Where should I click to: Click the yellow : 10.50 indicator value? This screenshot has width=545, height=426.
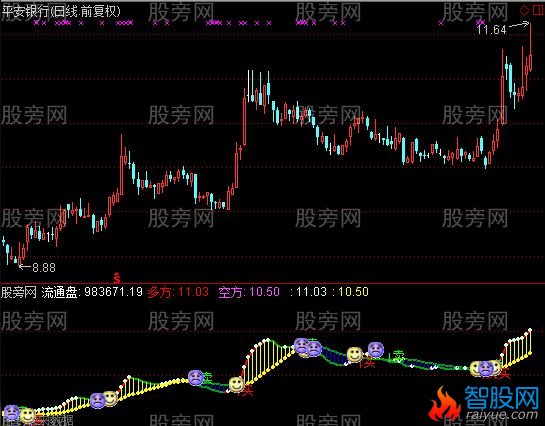coord(350,292)
